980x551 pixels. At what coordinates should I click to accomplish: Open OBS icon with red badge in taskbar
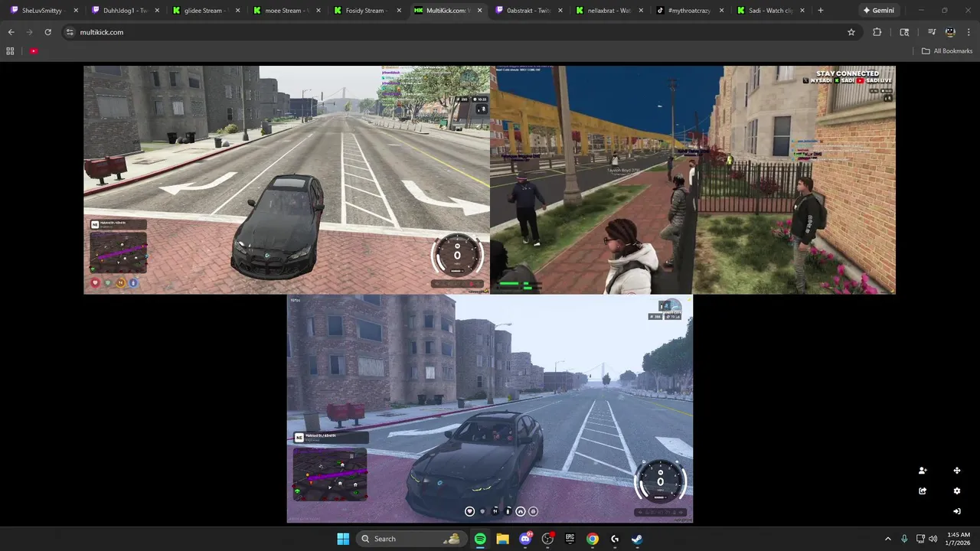click(547, 539)
